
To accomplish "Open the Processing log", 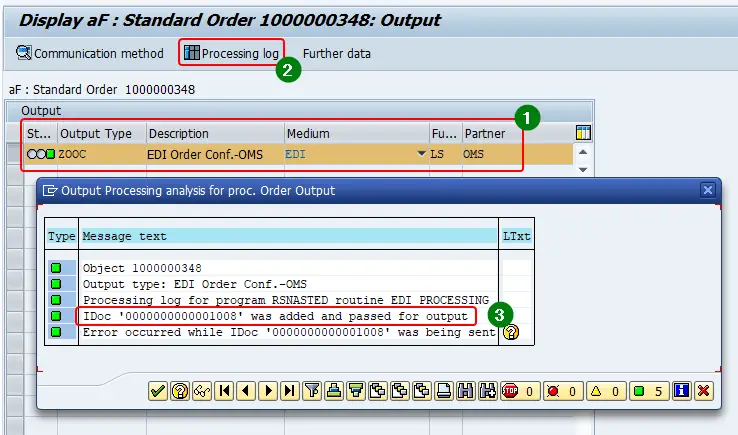I will 232,53.
